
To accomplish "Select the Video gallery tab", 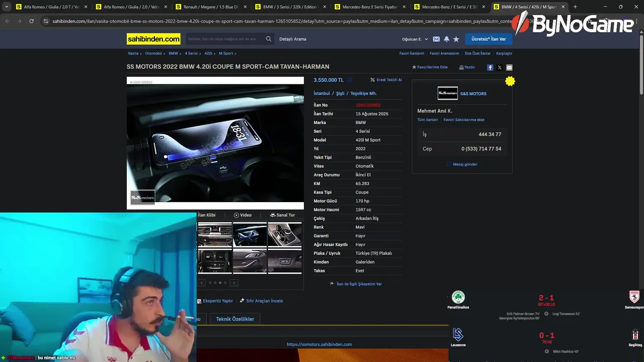I will [243, 215].
